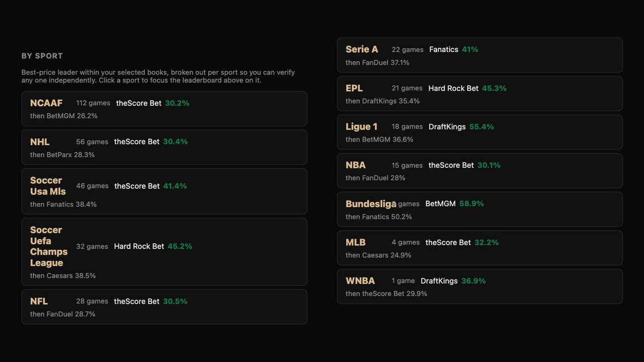Focus leaderboard on the NHL card

[x=164, y=147]
